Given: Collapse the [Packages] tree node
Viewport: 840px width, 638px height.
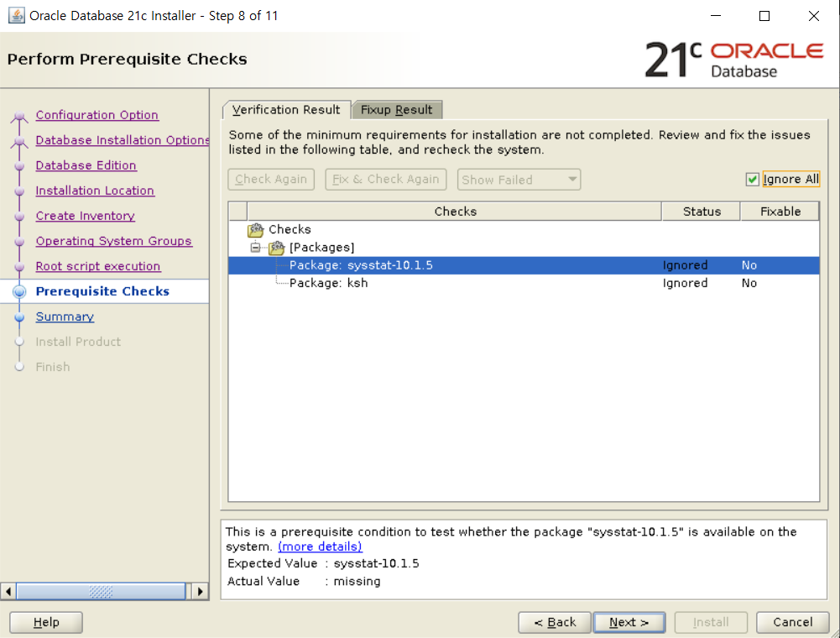Looking at the screenshot, I should (256, 248).
